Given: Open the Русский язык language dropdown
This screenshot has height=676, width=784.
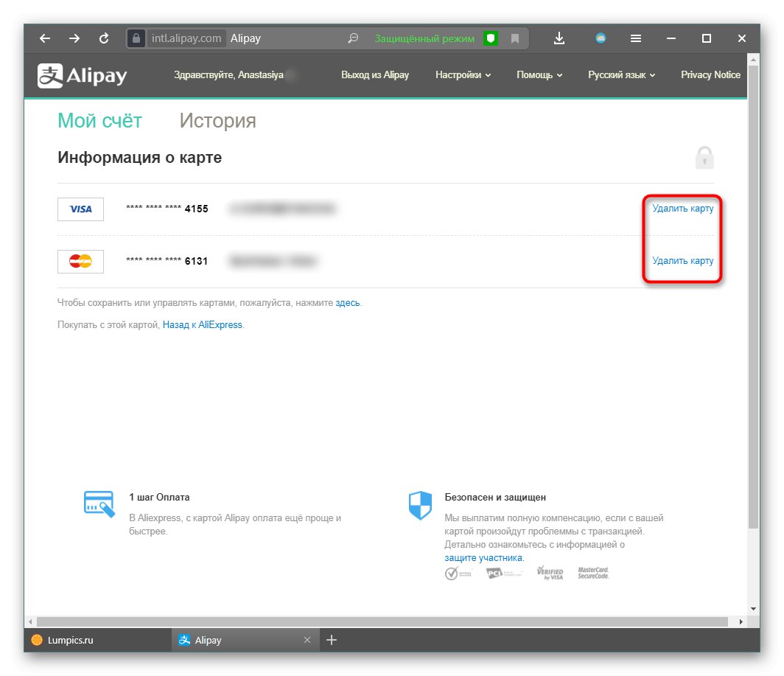Looking at the screenshot, I should click(x=621, y=75).
